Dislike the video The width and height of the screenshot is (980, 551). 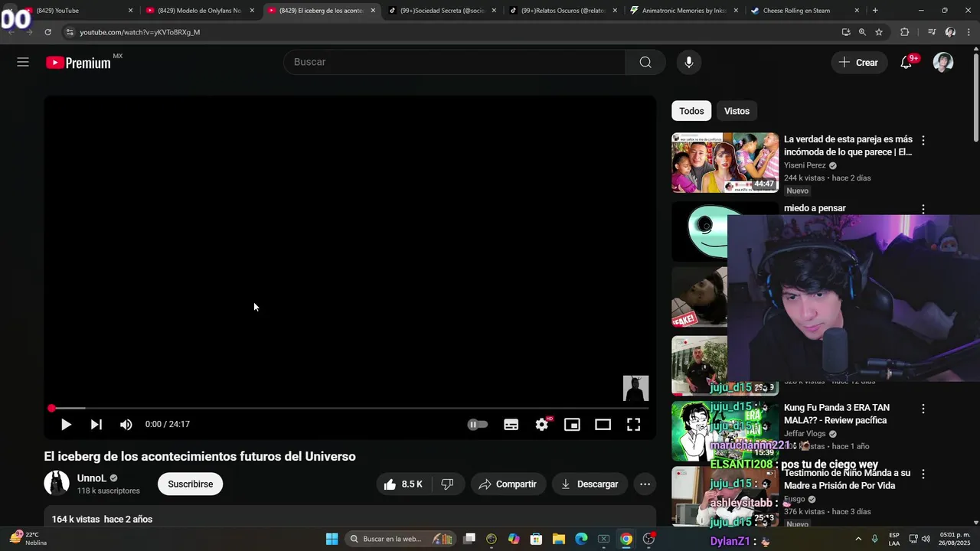coord(448,484)
